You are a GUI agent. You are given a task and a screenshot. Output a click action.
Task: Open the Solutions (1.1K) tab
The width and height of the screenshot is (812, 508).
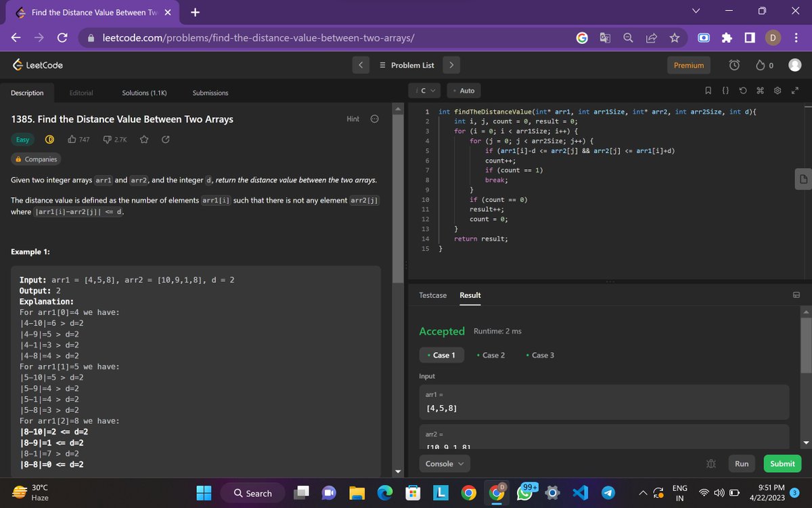144,93
